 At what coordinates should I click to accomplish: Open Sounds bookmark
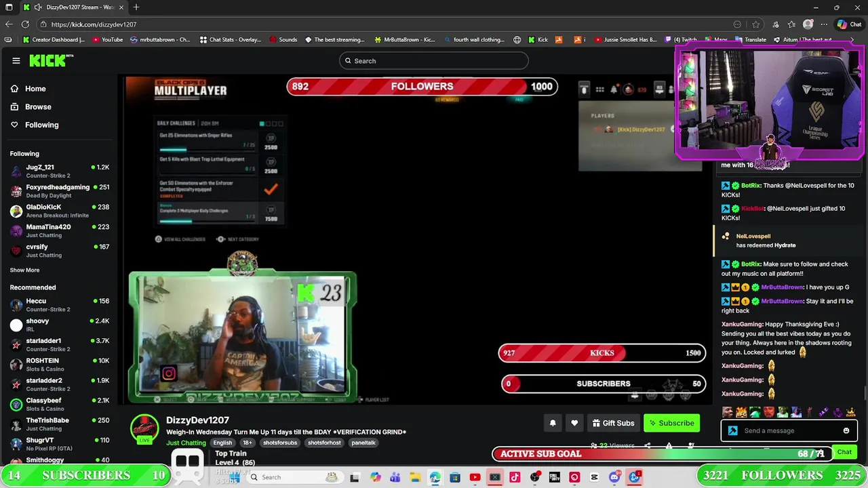283,40
